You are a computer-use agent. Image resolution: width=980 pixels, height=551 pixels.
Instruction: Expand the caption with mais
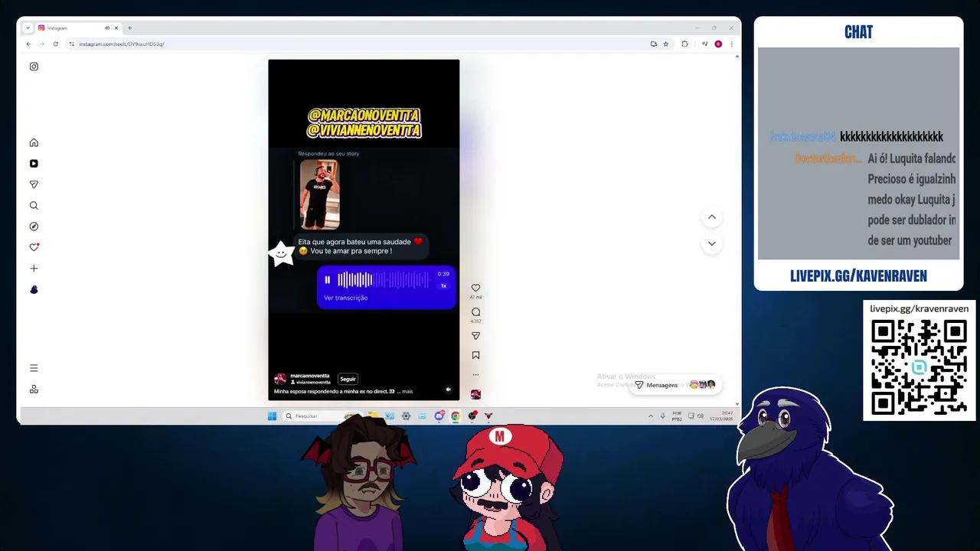407,392
